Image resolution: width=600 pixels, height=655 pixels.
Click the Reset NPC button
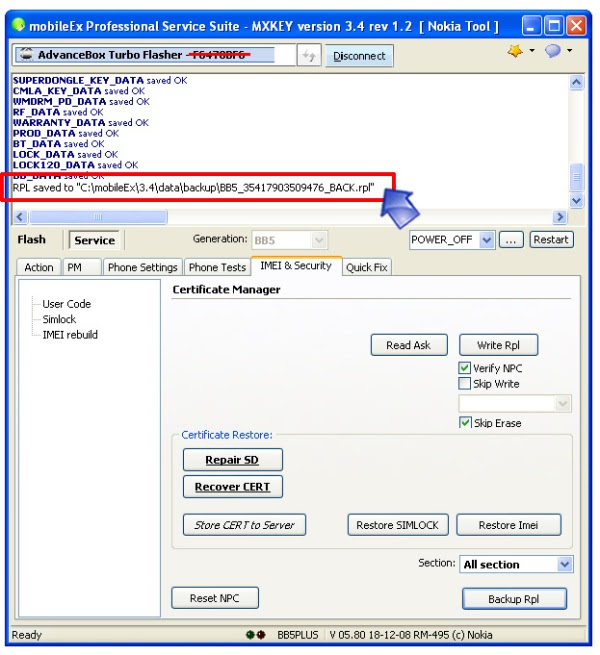click(x=215, y=598)
